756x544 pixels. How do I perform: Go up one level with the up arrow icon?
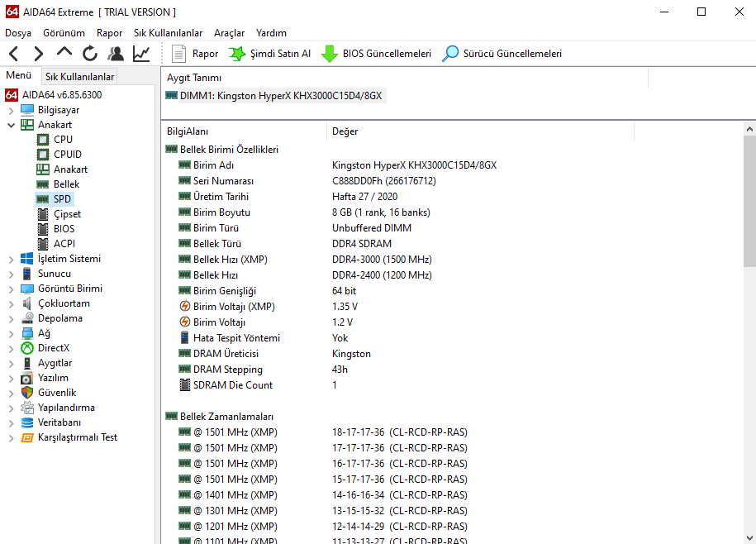[x=64, y=53]
